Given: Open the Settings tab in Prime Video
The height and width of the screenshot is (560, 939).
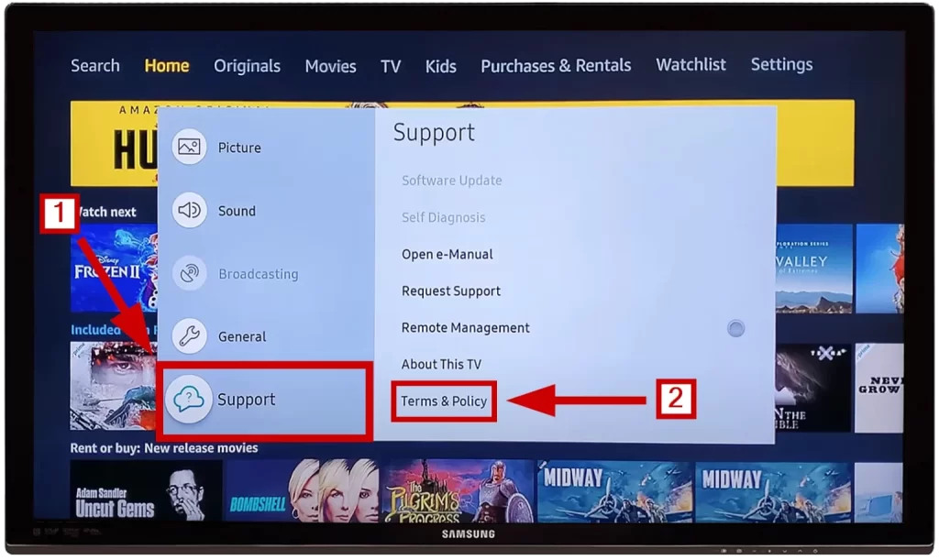Looking at the screenshot, I should point(781,64).
